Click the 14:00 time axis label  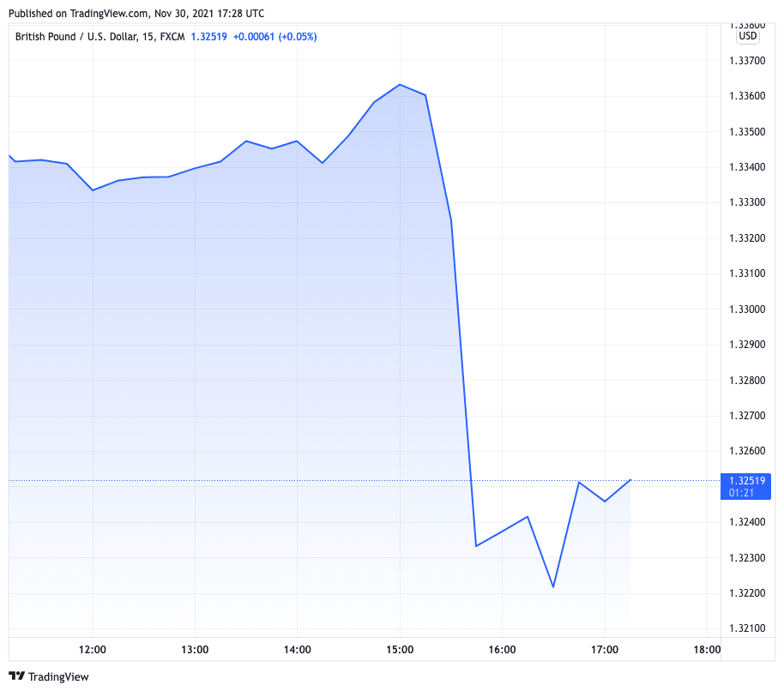(297, 649)
